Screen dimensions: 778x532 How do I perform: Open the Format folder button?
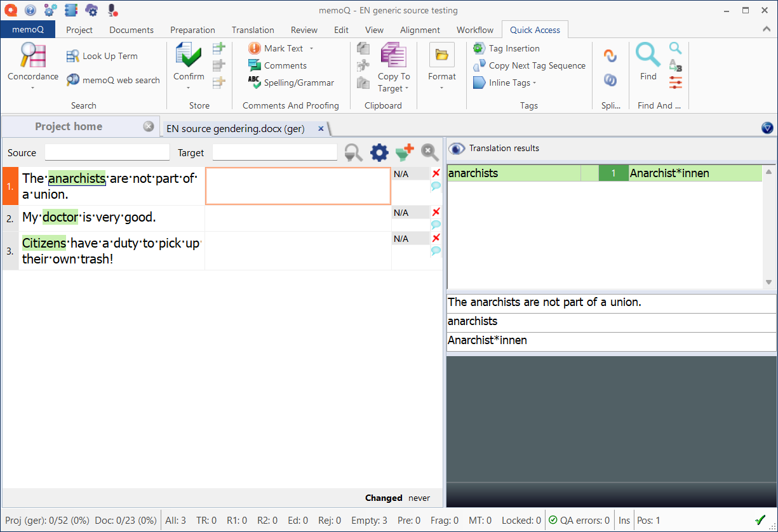441,56
